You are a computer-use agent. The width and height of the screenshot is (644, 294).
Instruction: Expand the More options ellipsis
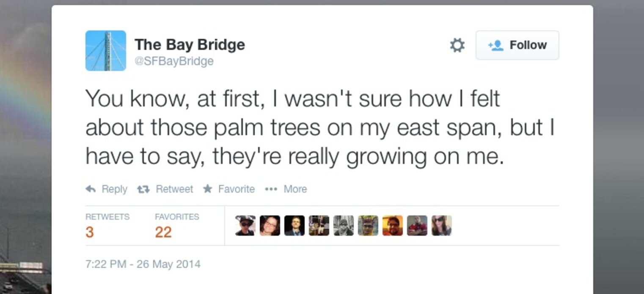270,189
